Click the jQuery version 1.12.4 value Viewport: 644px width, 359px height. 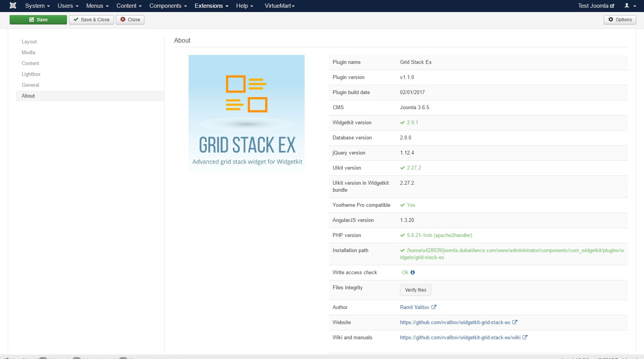[x=407, y=153]
